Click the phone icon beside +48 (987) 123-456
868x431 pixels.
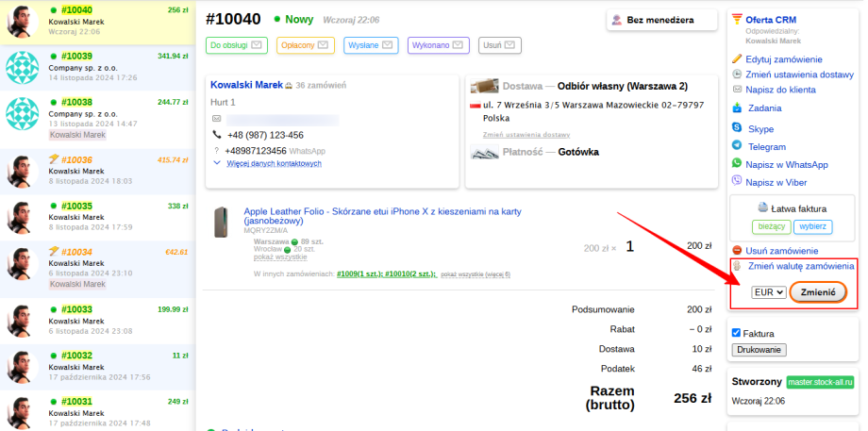point(216,135)
